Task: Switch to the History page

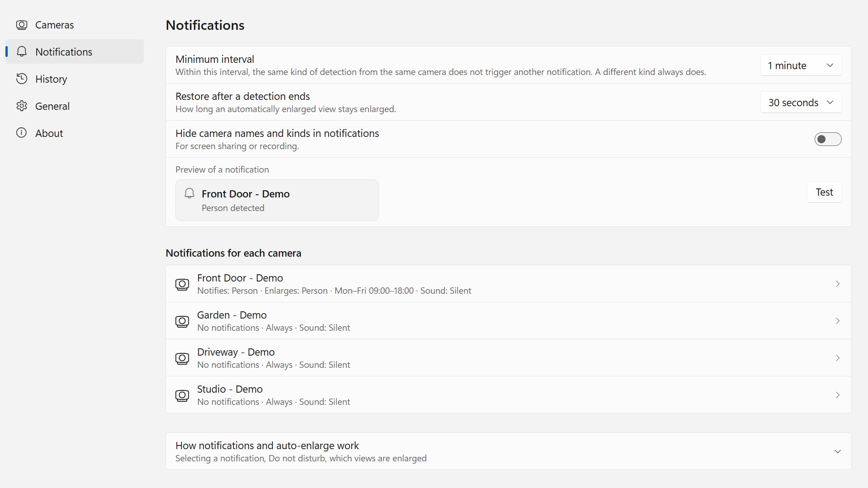Action: click(x=75, y=79)
